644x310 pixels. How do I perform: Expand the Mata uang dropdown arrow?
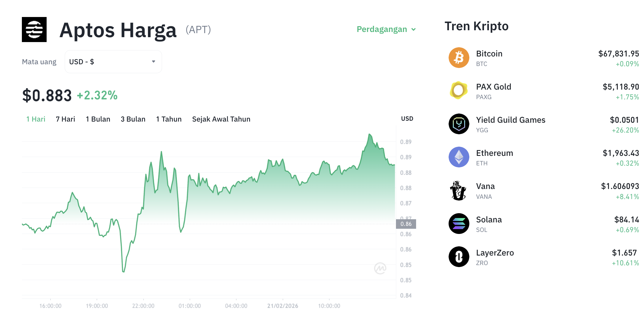click(154, 61)
